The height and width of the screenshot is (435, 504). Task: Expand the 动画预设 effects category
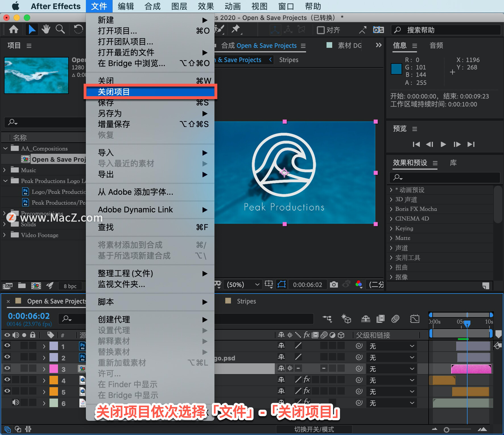pyautogui.click(x=391, y=190)
